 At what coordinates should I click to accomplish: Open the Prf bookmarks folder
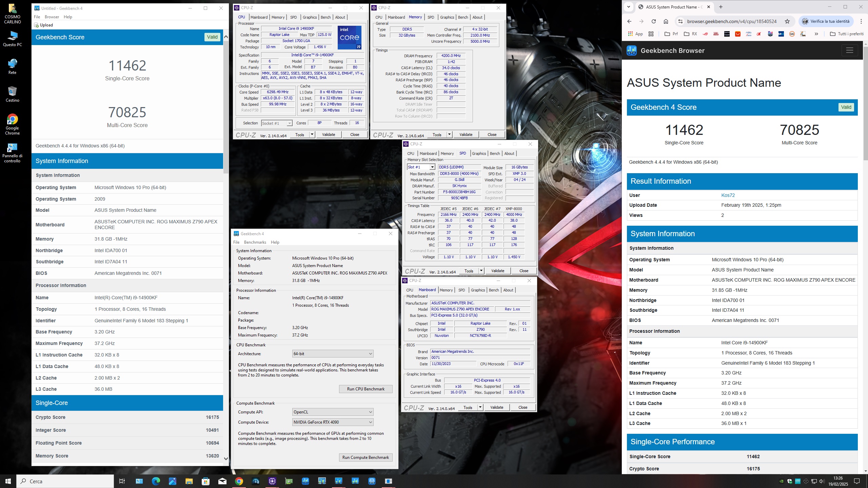pos(671,34)
